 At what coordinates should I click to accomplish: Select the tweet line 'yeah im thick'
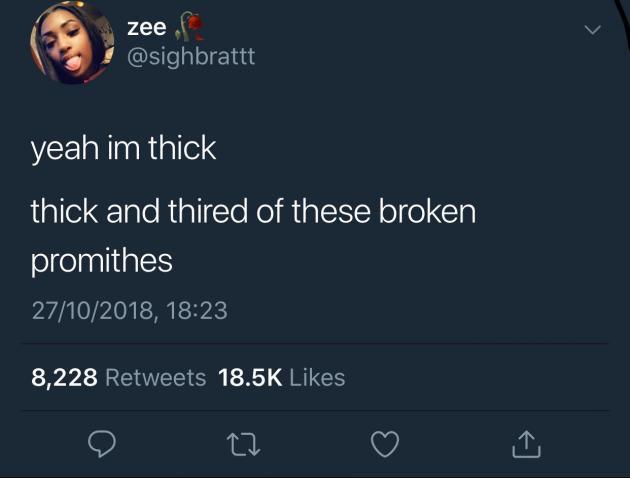click(x=124, y=148)
